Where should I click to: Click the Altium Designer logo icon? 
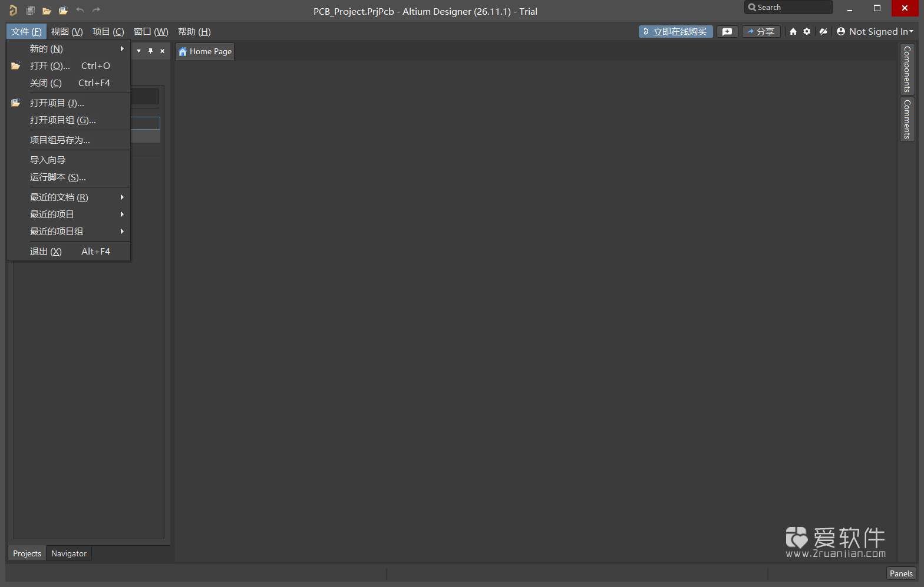tap(13, 11)
